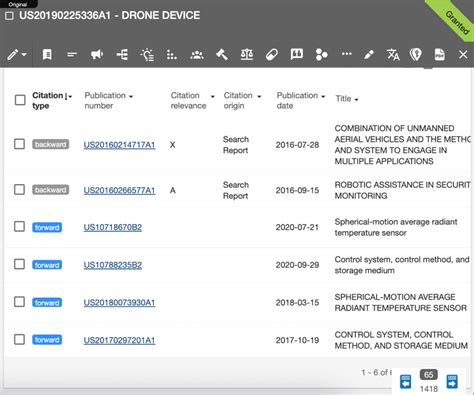
Task: Open patent link US20160266577A1
Action: click(x=119, y=190)
